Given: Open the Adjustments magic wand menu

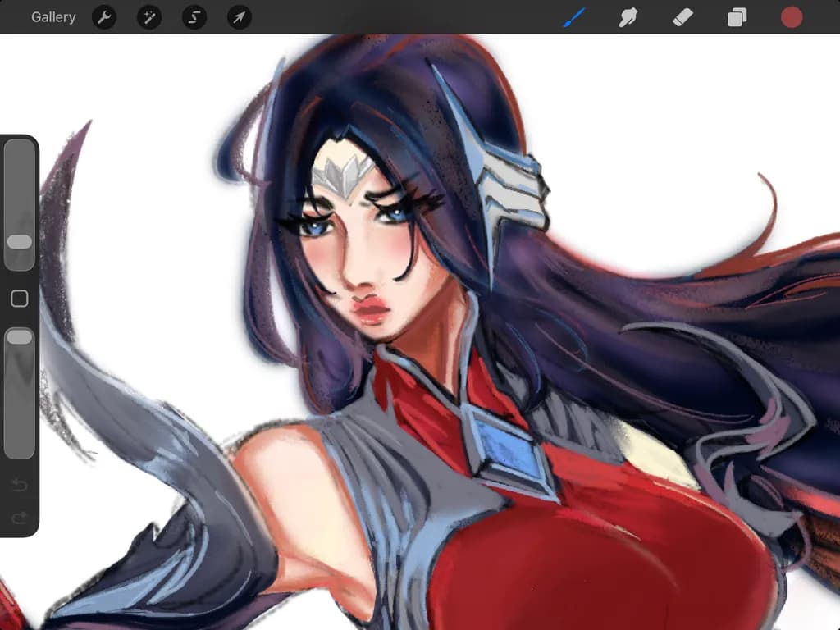Looking at the screenshot, I should 149,18.
